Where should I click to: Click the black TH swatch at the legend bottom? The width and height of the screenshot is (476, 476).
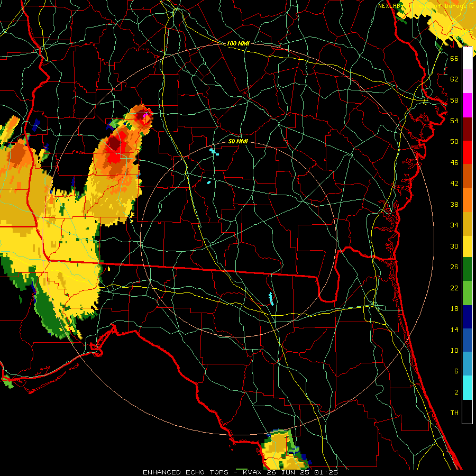coord(467,411)
